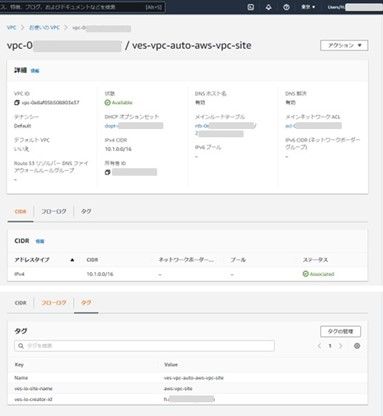
Task: Click VPC breadcrumb link
Action: click(11, 28)
